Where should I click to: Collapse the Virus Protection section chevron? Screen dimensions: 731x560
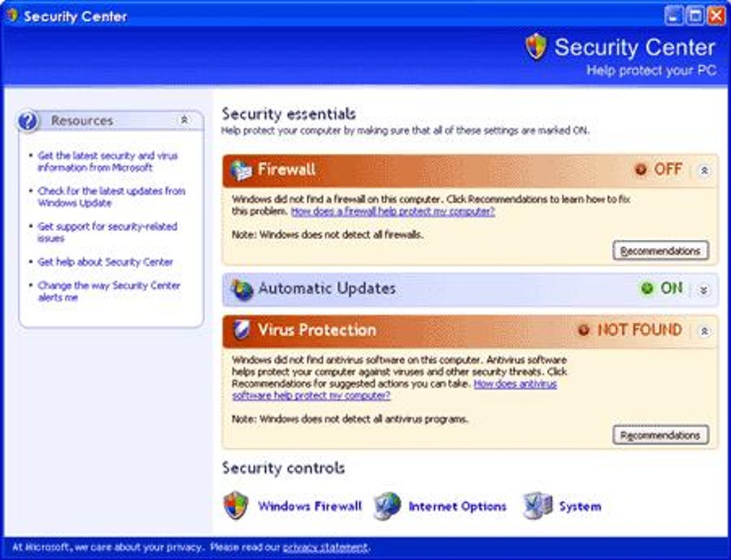[x=704, y=331]
